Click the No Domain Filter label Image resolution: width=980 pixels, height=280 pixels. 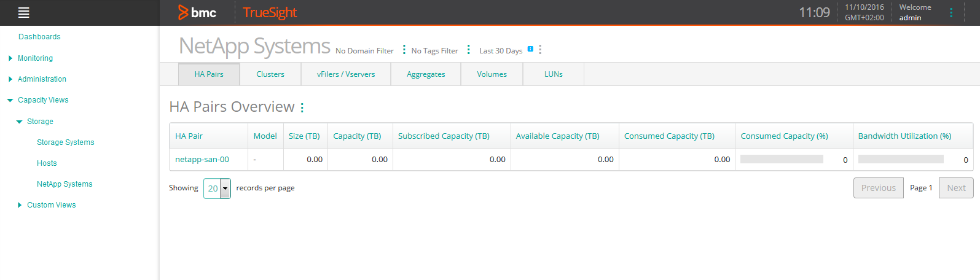tap(364, 51)
